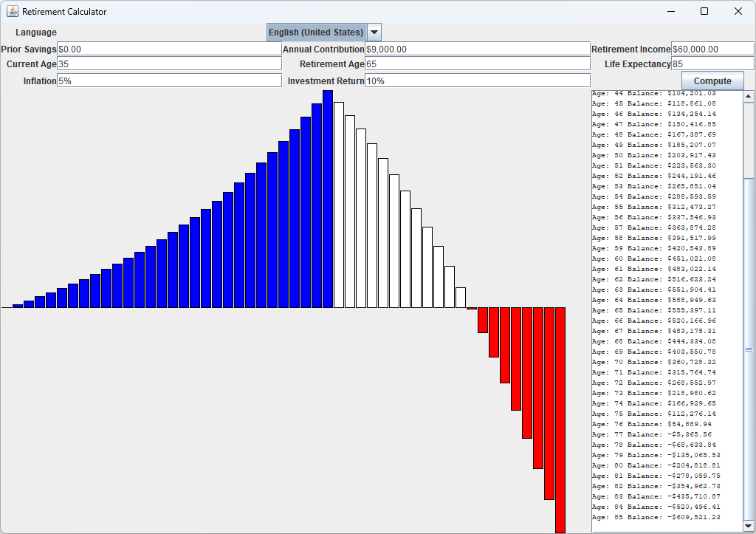Click the tallest blue bar in chart

click(328, 199)
